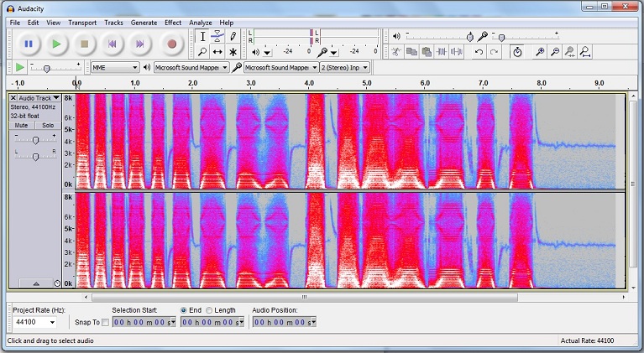Click the Record button

(x=172, y=44)
